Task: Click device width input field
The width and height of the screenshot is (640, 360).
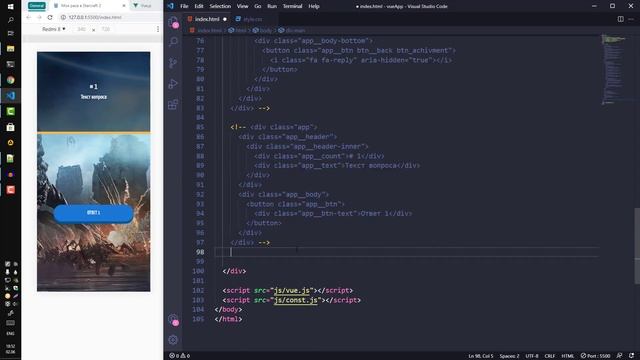Action: tap(82, 29)
